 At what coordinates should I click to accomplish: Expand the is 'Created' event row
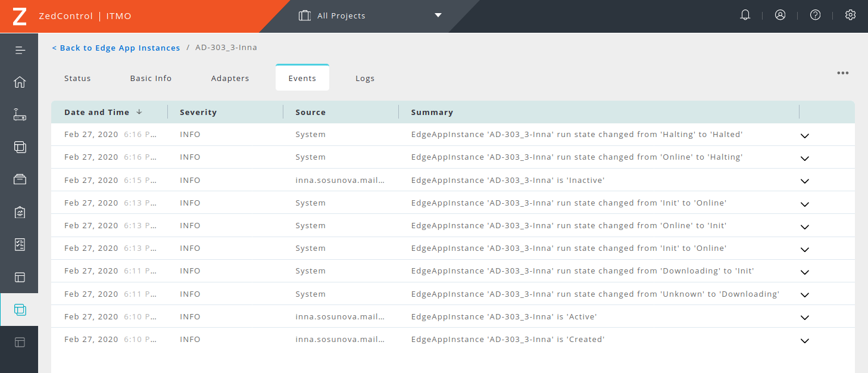(804, 341)
